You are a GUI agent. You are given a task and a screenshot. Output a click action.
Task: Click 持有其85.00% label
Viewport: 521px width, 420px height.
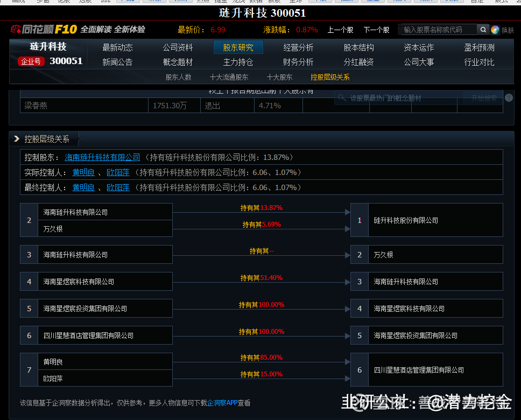click(x=262, y=358)
